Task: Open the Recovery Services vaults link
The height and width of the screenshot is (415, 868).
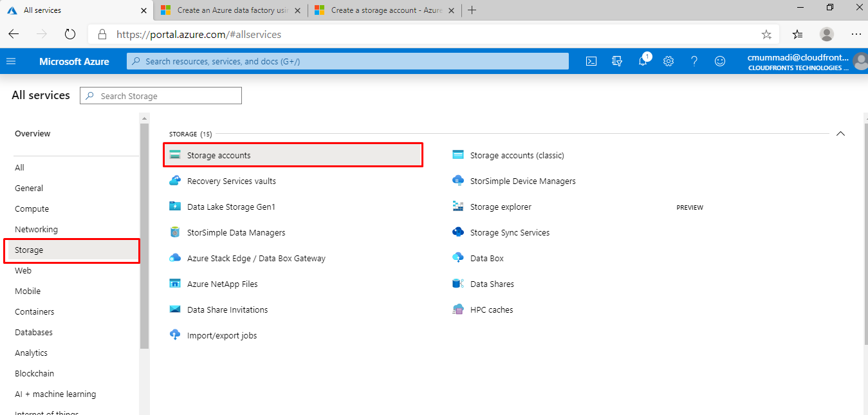Action: pyautogui.click(x=232, y=181)
